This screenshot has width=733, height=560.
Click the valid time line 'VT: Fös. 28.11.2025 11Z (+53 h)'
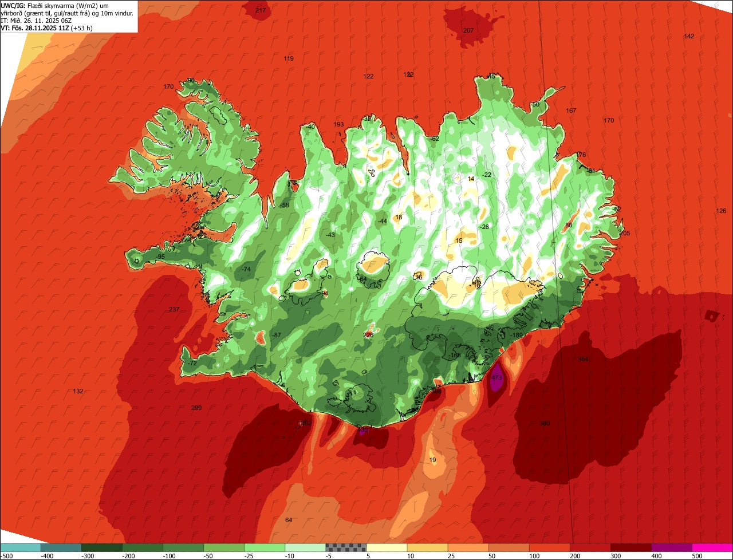point(46,27)
